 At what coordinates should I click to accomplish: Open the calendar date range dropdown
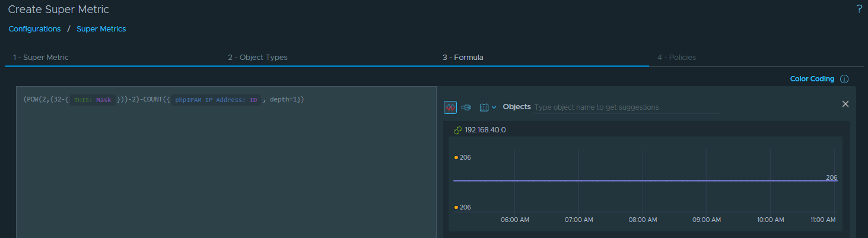487,107
